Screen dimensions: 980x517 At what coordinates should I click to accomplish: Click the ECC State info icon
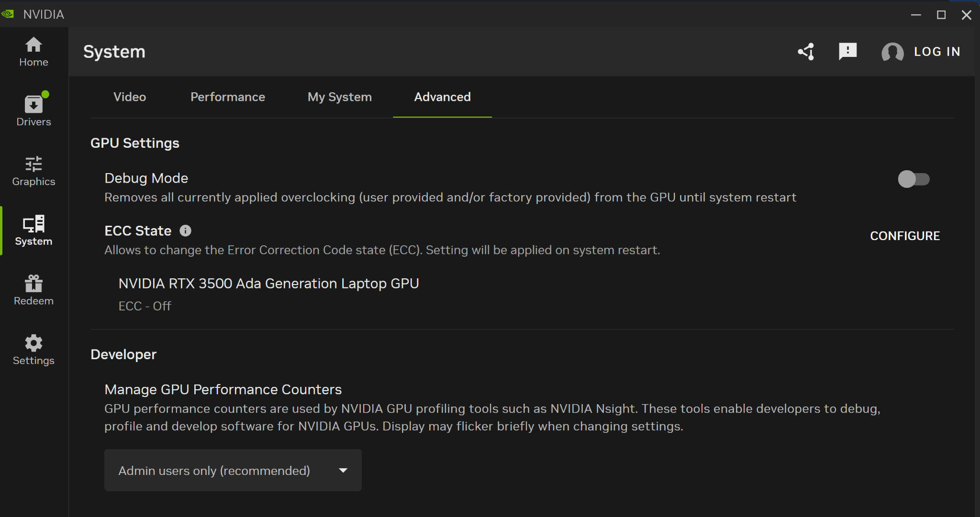click(185, 231)
